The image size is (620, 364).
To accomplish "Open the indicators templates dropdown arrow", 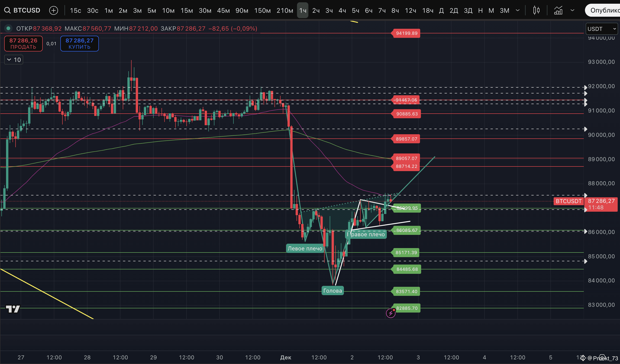I will click(x=572, y=10).
